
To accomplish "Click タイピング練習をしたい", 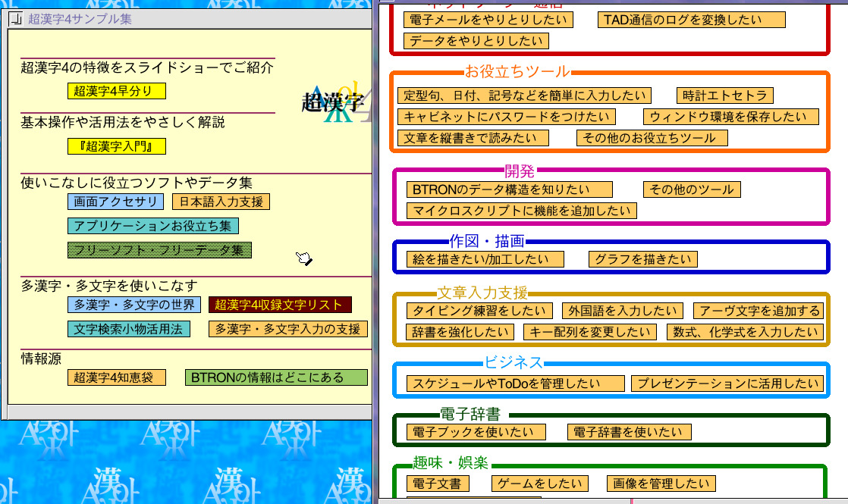I will (x=479, y=311).
